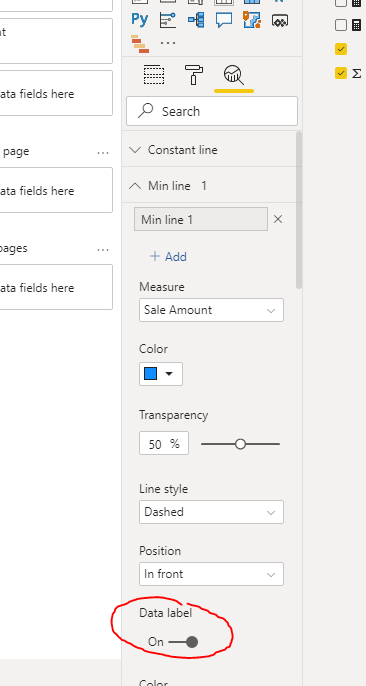
Task: Click the blue Color swatch
Action: coord(150,374)
